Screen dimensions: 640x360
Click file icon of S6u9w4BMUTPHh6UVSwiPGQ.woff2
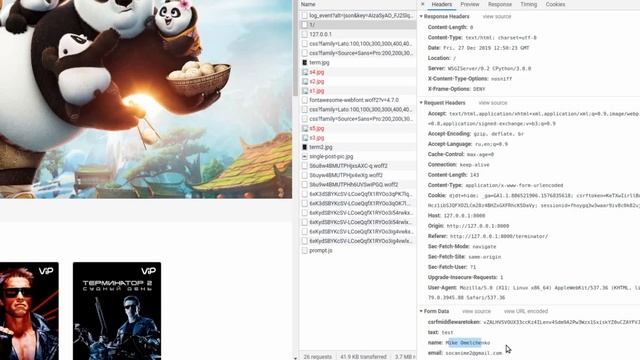[x=304, y=184]
